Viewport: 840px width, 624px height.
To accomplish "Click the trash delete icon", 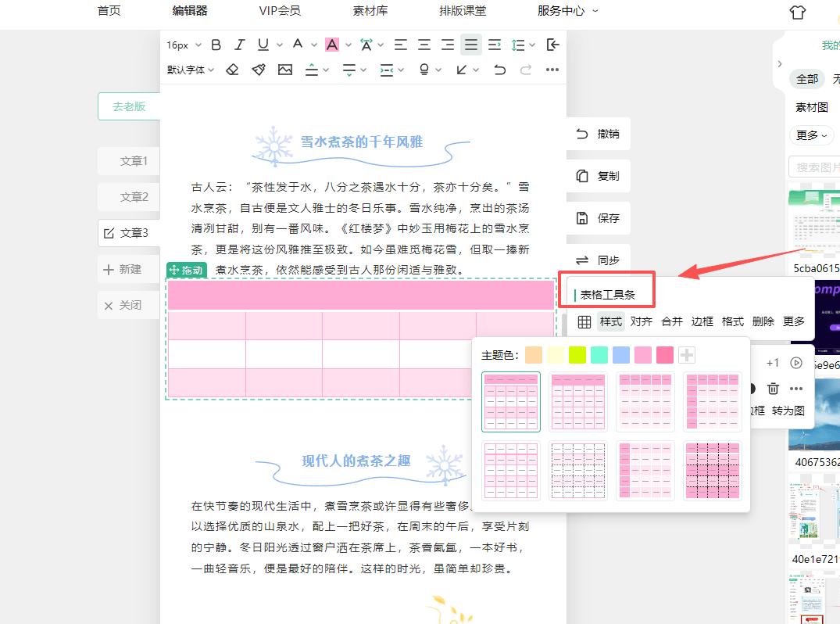I will [773, 388].
